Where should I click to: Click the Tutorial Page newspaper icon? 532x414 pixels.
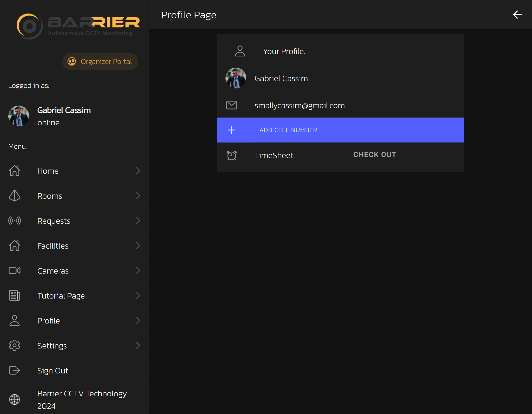pyautogui.click(x=15, y=295)
